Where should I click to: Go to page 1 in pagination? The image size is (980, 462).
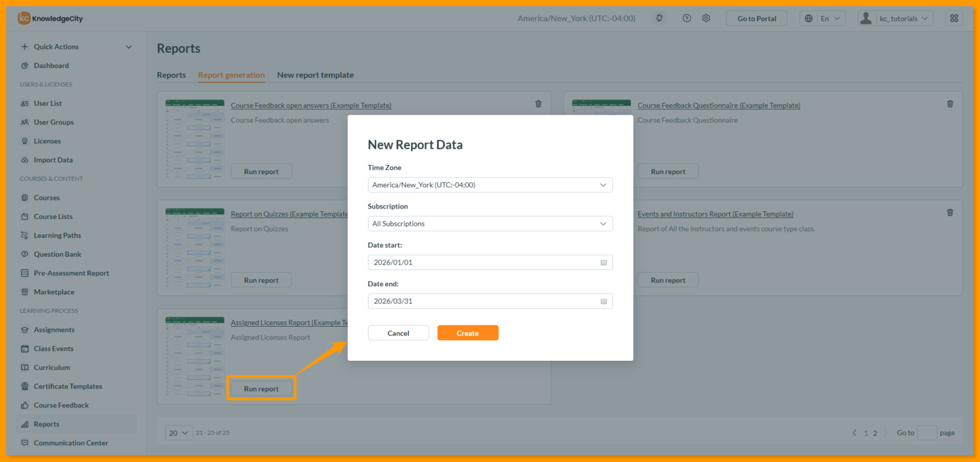pos(866,433)
